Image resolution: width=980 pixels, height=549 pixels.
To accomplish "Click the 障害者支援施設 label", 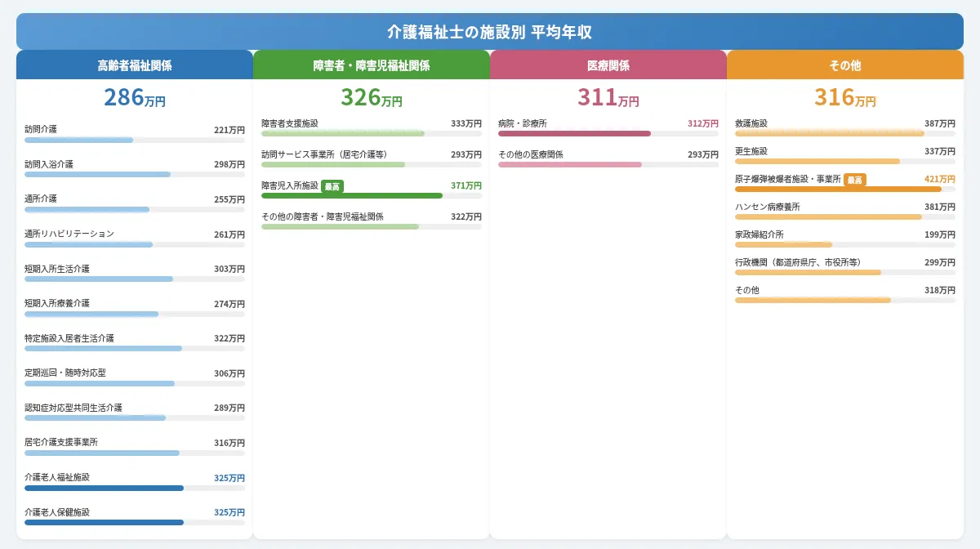I will pyautogui.click(x=290, y=123).
